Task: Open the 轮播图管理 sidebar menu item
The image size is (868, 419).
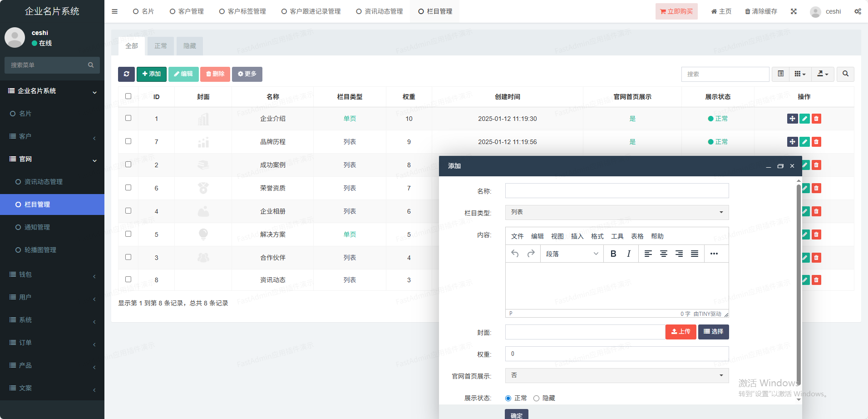Action: [40, 250]
